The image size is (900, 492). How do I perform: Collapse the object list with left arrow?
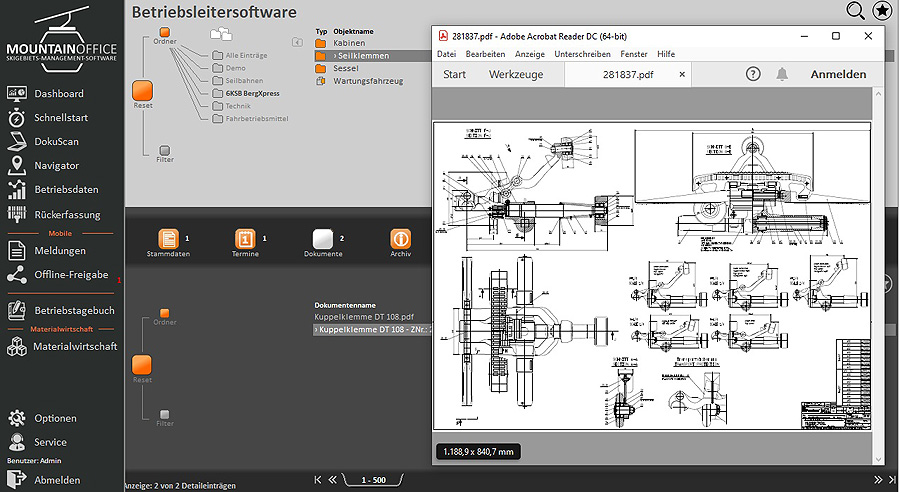pyautogui.click(x=297, y=42)
